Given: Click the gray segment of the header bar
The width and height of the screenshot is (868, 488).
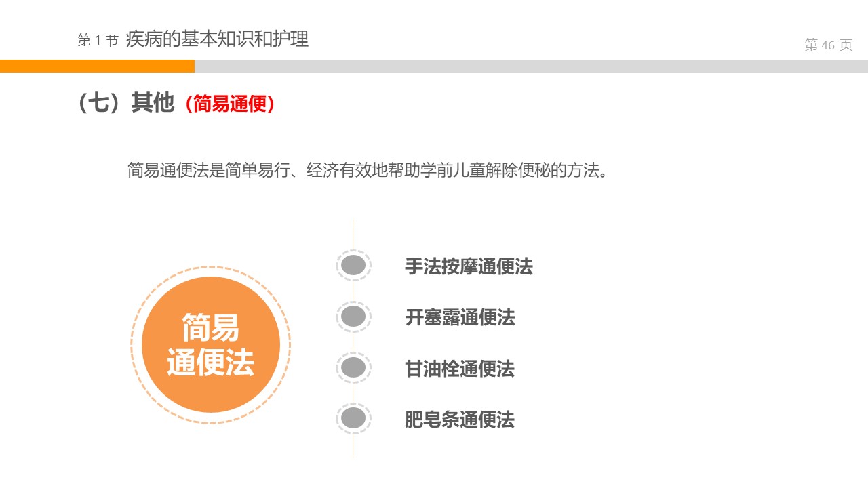Looking at the screenshot, I should pyautogui.click(x=530, y=66).
